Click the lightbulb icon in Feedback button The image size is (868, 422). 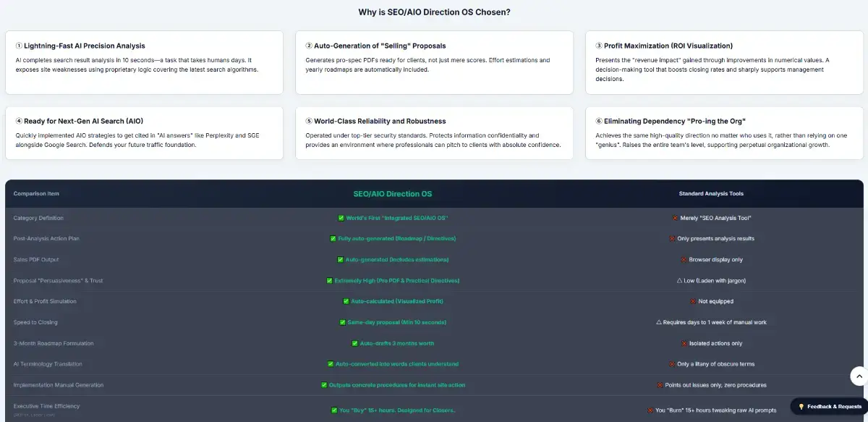click(801, 407)
